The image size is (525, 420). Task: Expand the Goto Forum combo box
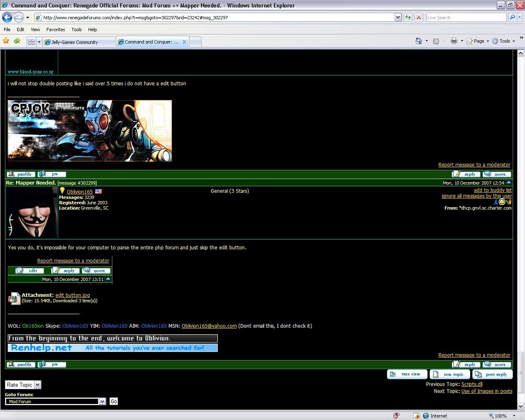coord(102,402)
